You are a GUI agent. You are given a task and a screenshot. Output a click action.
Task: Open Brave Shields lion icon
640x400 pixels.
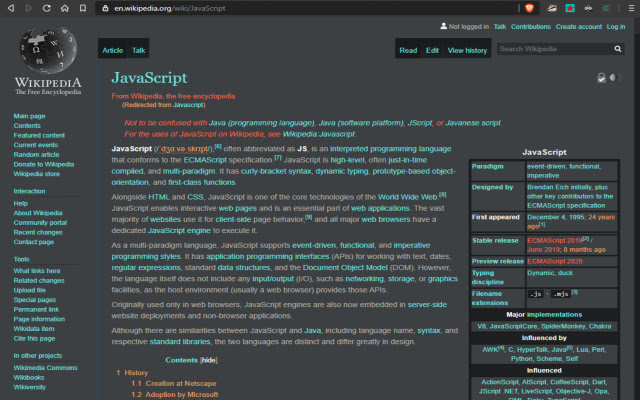[529, 8]
